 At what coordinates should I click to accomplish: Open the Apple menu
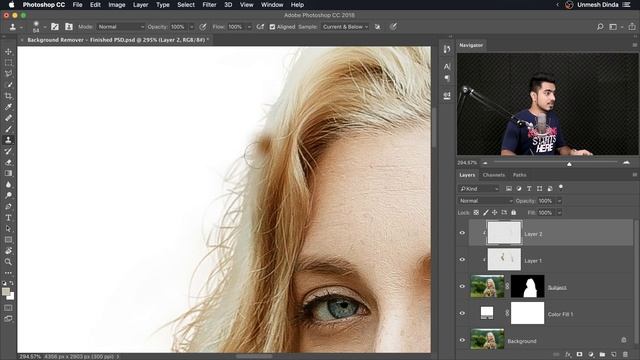11,5
